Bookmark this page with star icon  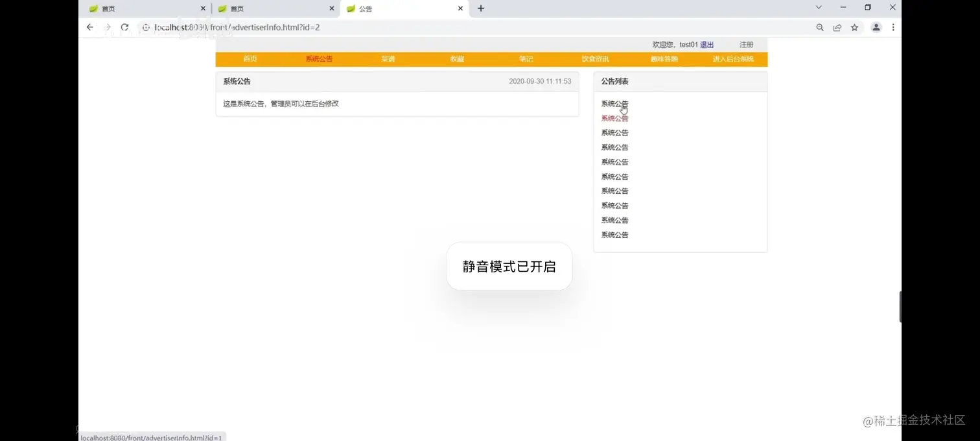tap(854, 27)
